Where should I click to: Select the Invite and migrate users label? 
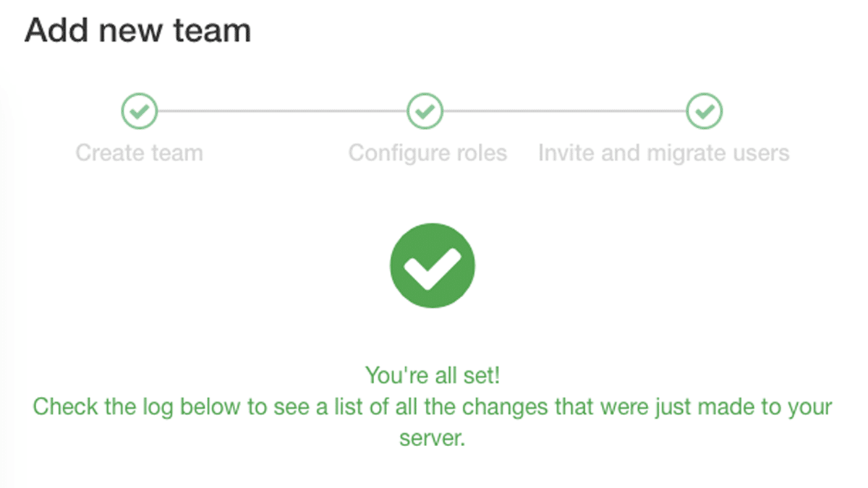tap(663, 153)
